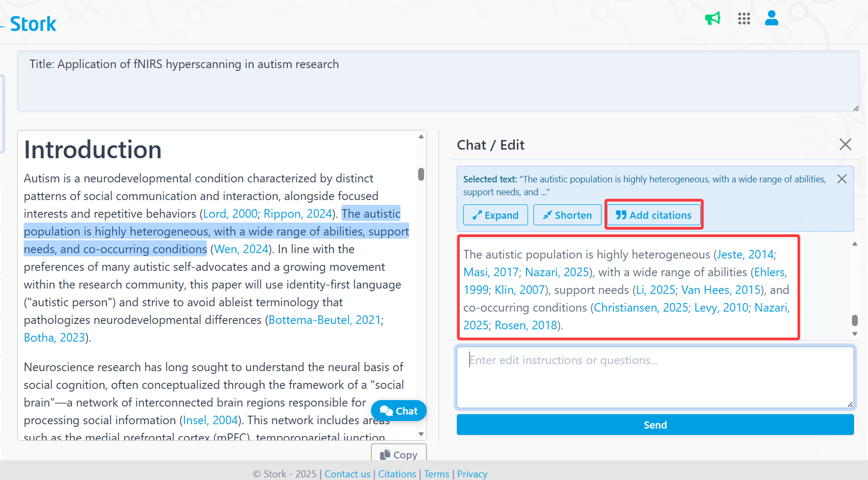868x480 pixels.
Task: Open the Contact us footer link
Action: tap(347, 474)
